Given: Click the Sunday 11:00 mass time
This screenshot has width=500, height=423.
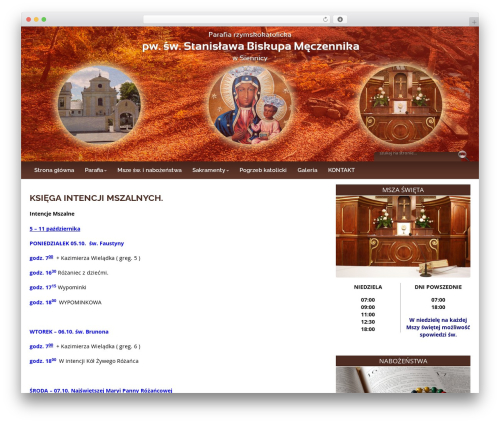Looking at the screenshot, I should click(x=368, y=315).
